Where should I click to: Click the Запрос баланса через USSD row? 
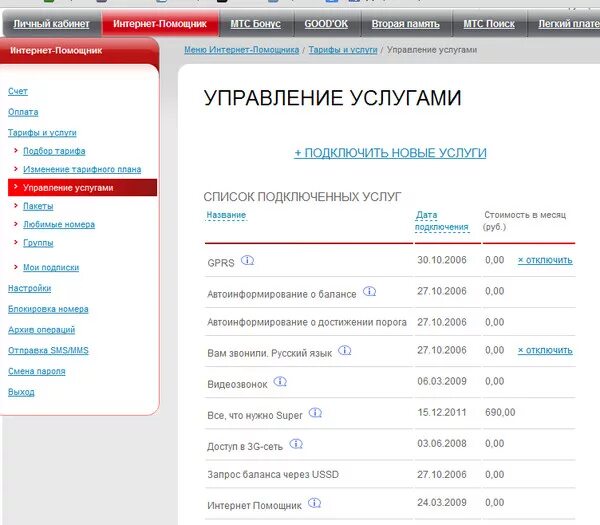click(390, 474)
